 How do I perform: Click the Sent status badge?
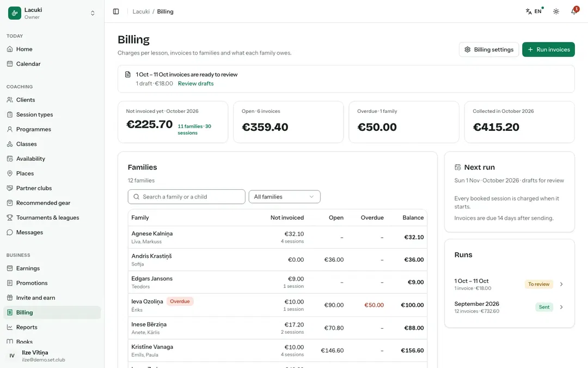click(544, 307)
